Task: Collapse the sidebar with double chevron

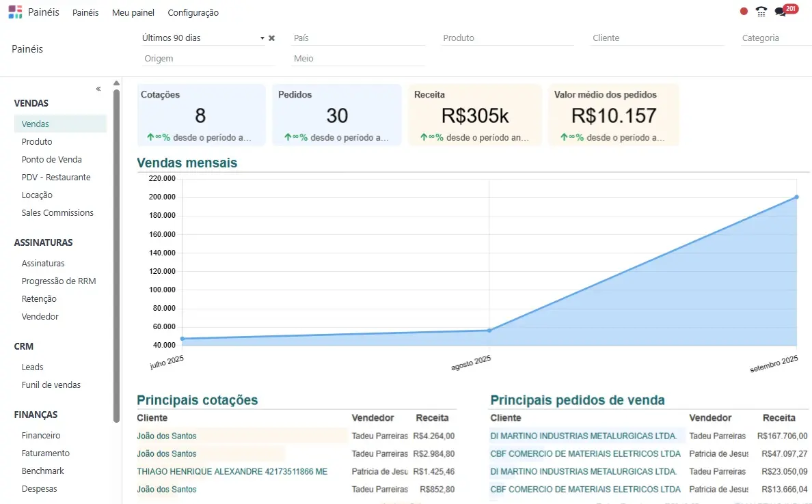Action: 98,89
